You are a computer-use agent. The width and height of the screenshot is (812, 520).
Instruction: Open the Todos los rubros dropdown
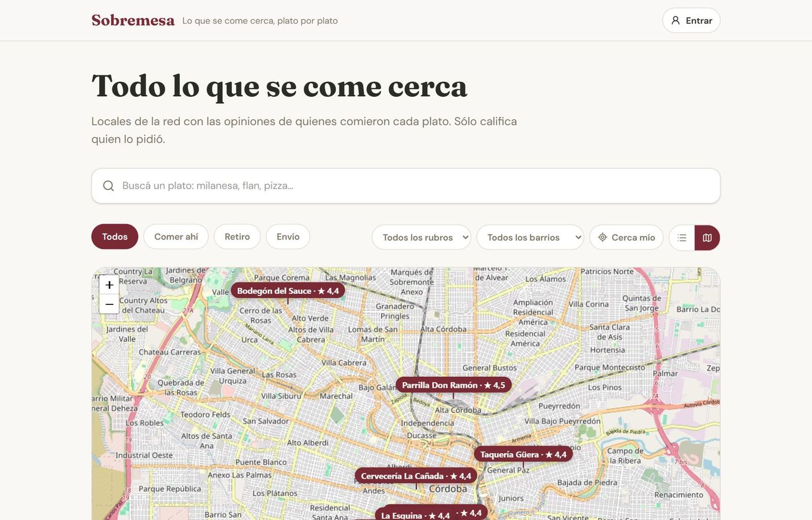[422, 237]
